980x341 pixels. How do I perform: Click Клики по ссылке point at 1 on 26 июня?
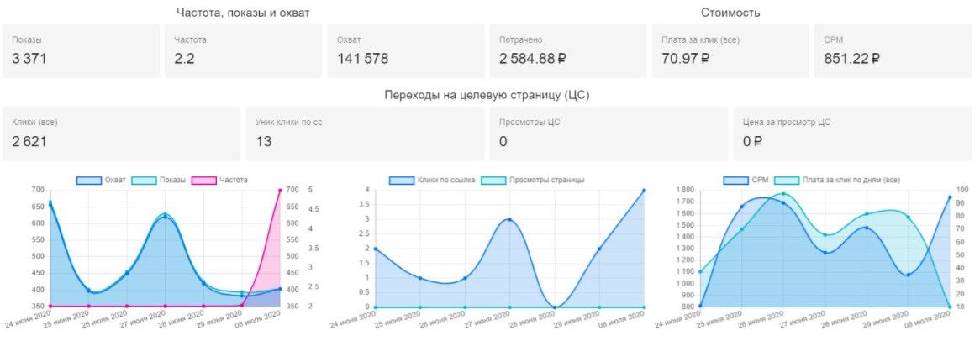pos(465,278)
